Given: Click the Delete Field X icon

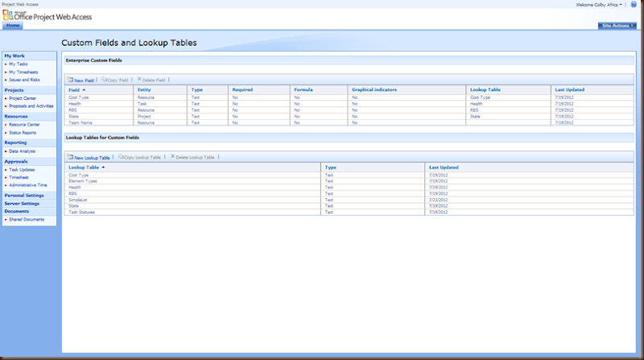Looking at the screenshot, I should tap(139, 79).
